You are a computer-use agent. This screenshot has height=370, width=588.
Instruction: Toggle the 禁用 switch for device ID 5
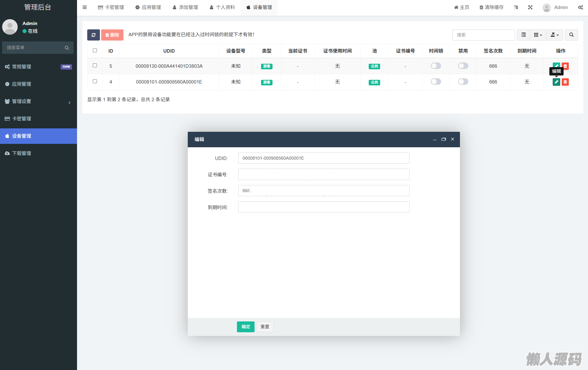pos(463,66)
